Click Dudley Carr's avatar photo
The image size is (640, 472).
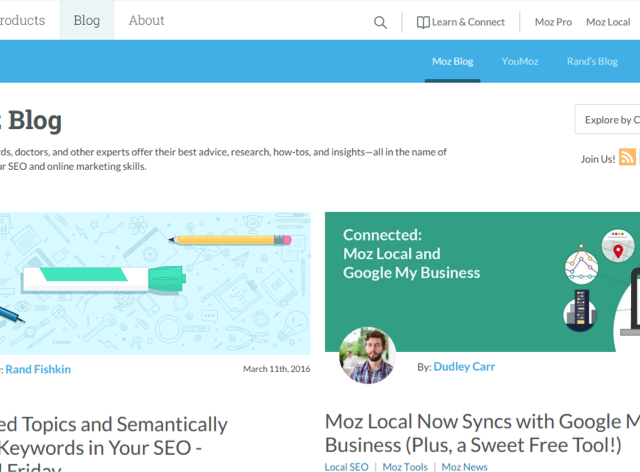point(367,355)
